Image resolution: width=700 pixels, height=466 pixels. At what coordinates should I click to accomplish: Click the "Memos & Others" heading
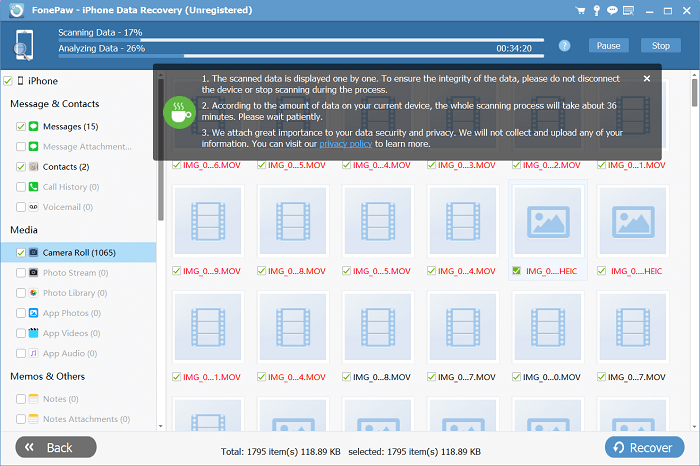point(47,376)
